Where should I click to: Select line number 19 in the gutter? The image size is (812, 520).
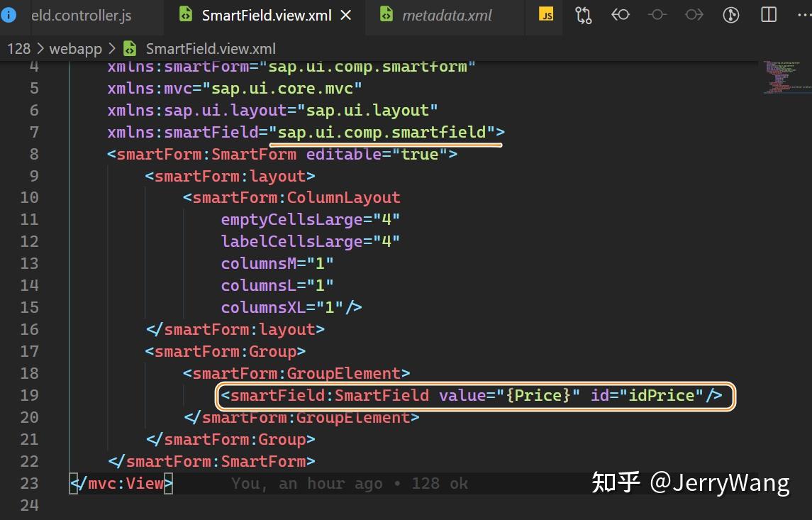tap(29, 395)
